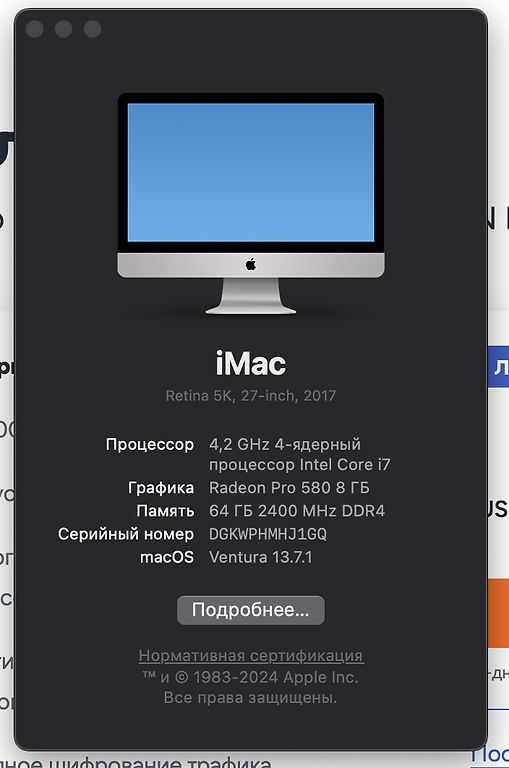Click the iMac computer illustration
509x768 pixels.
pos(251,203)
